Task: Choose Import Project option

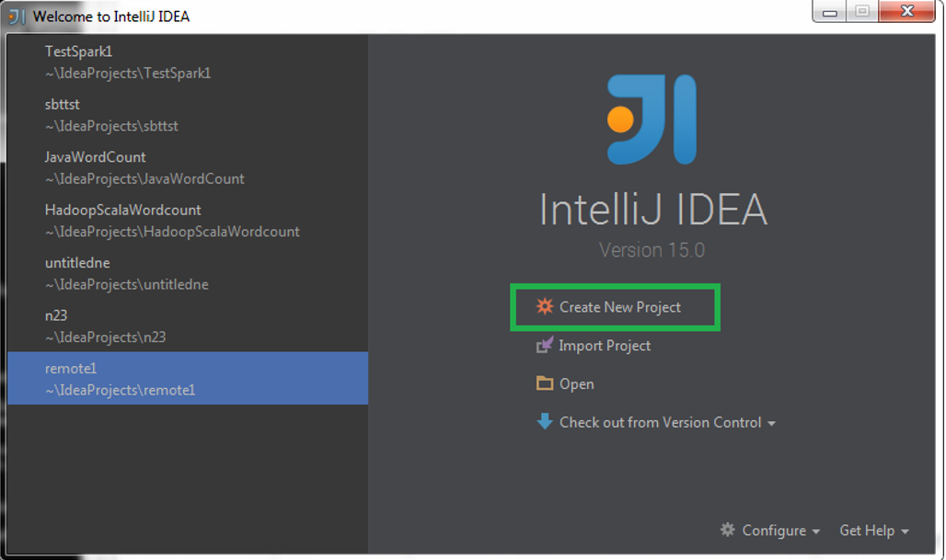Action: pos(605,346)
